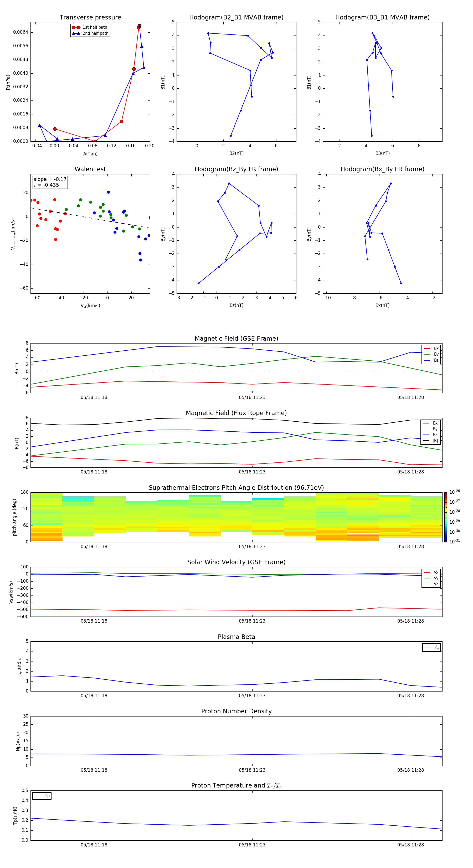
Task: Click the Vy legend entry
Action: click(431, 578)
